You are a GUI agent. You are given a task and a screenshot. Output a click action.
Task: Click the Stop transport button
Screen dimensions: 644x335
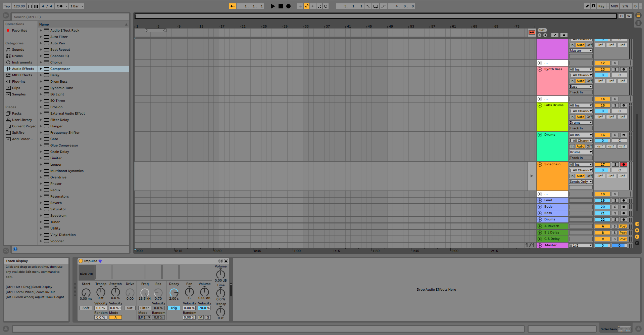pos(281,6)
